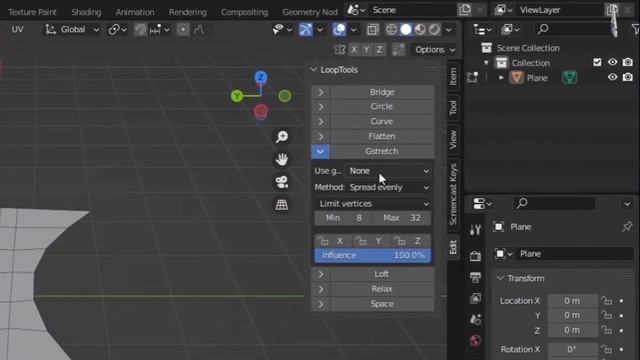
Task: Switch to the View sidebar tab
Action: click(453, 140)
